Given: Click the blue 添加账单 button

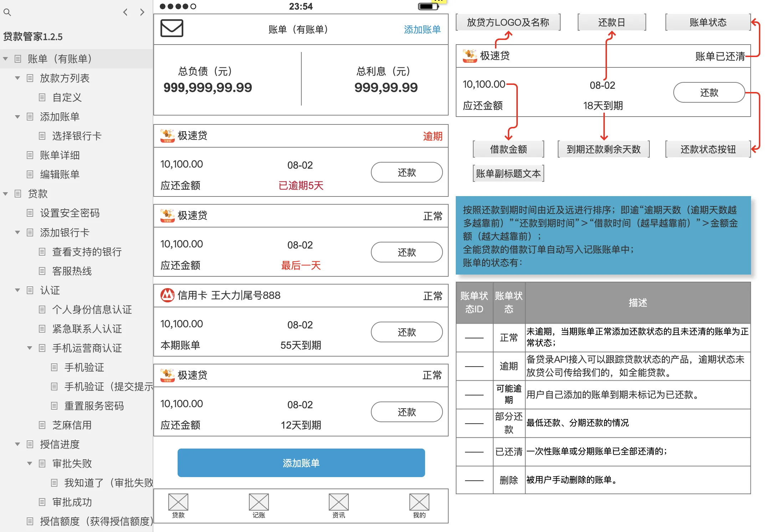Looking at the screenshot, I should point(301,463).
